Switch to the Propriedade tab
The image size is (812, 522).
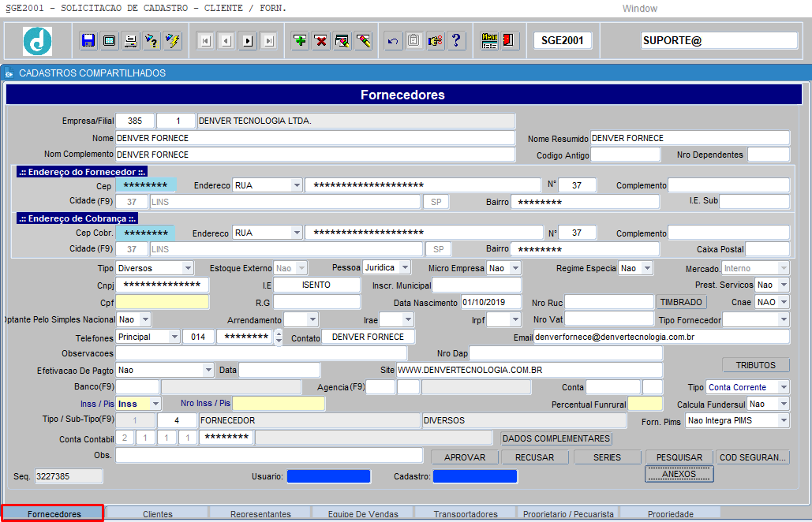671,514
